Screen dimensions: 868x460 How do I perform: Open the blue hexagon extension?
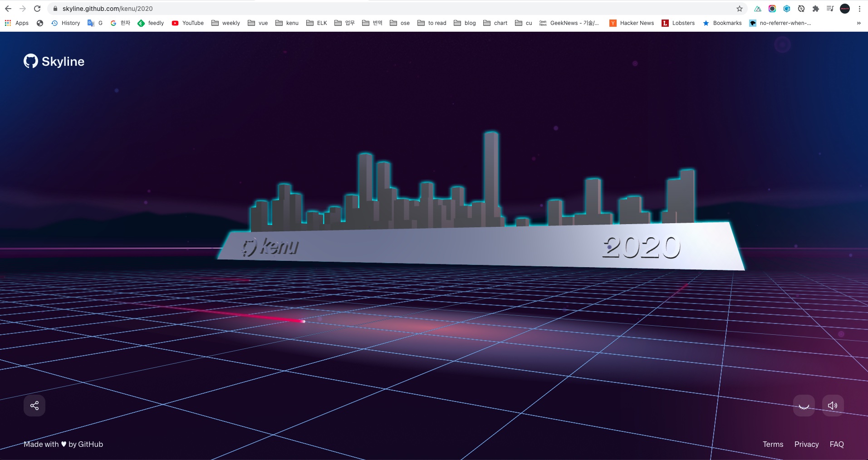(x=787, y=9)
